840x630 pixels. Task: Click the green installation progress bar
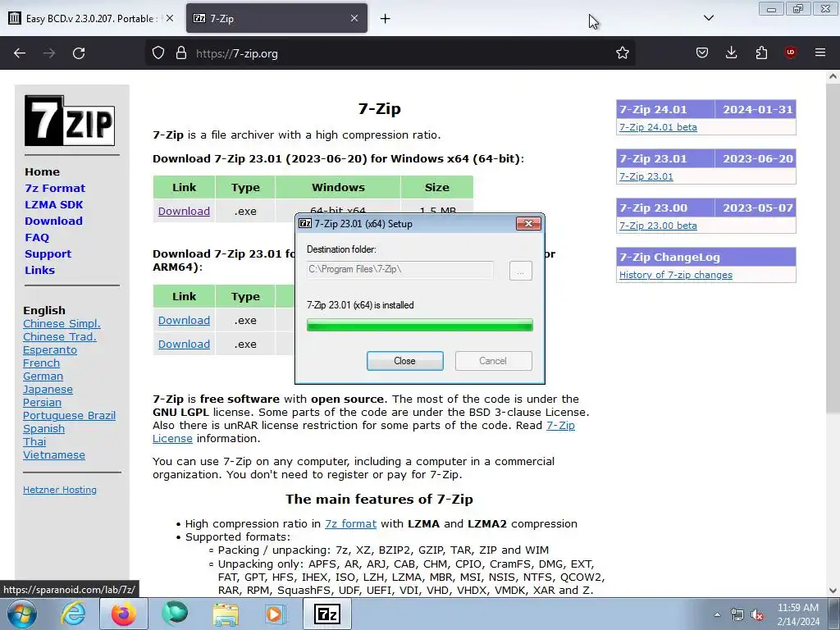point(419,325)
